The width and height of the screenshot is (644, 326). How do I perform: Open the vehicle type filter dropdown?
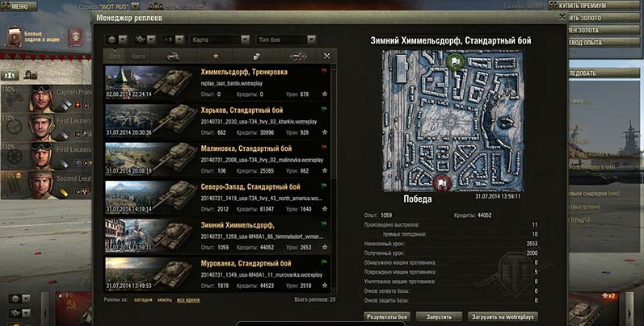[x=145, y=40]
